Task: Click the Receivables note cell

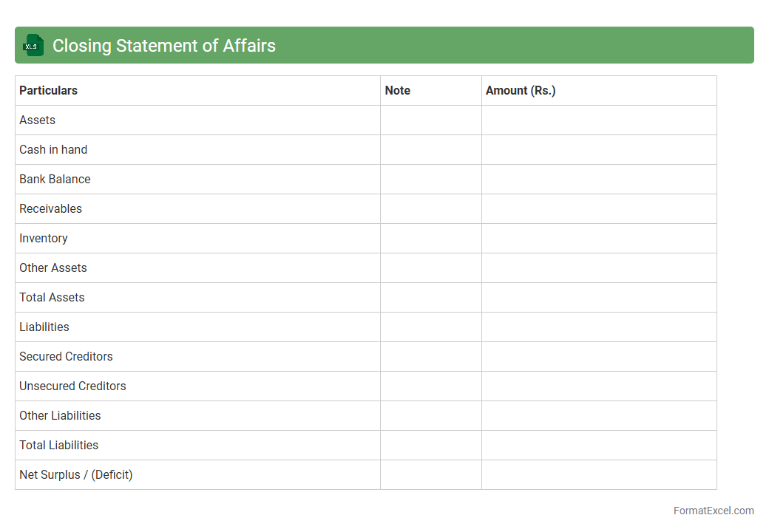Action: [431, 209]
